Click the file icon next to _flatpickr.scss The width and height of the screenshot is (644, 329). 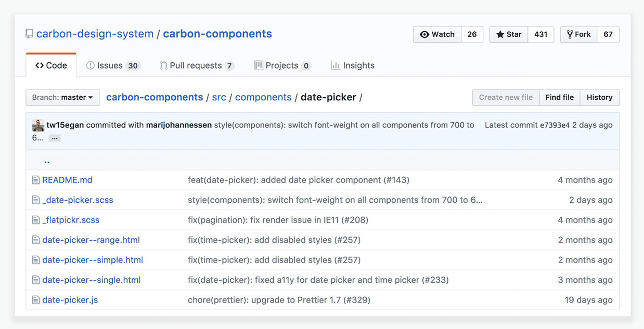[x=36, y=220]
